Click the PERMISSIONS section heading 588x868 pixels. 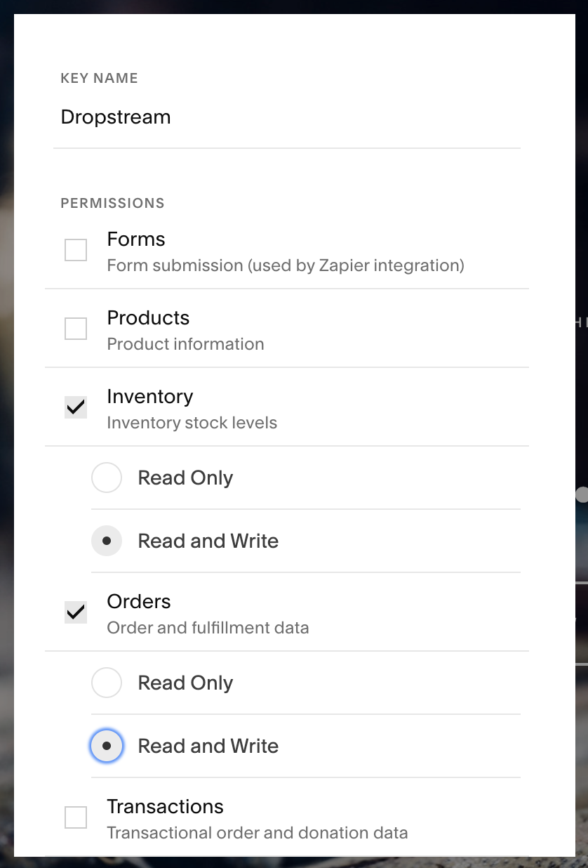[113, 203]
